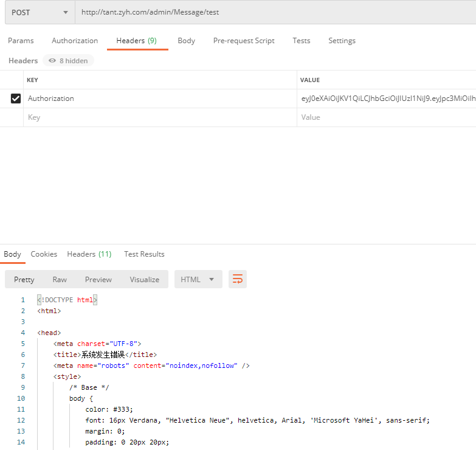Switch to the Tests tab
476x450 pixels.
tap(301, 41)
